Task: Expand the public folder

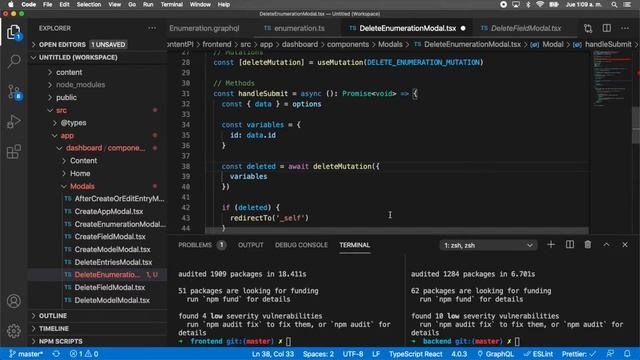Action: click(66, 98)
